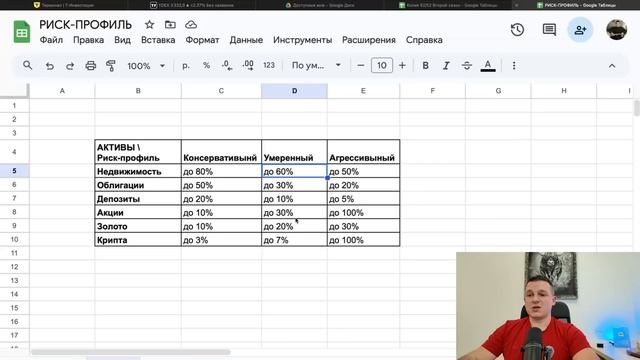Select the Консервативный header cell
Screen dimensions: 640x360
[x=221, y=152]
